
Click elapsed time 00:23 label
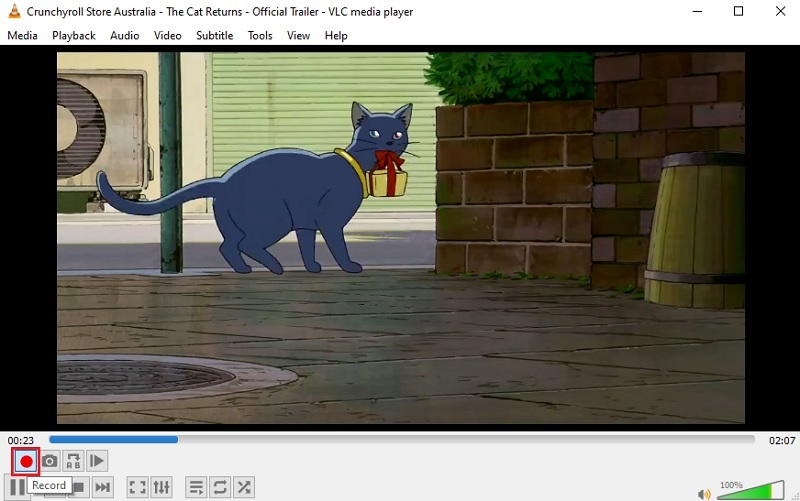[20, 440]
